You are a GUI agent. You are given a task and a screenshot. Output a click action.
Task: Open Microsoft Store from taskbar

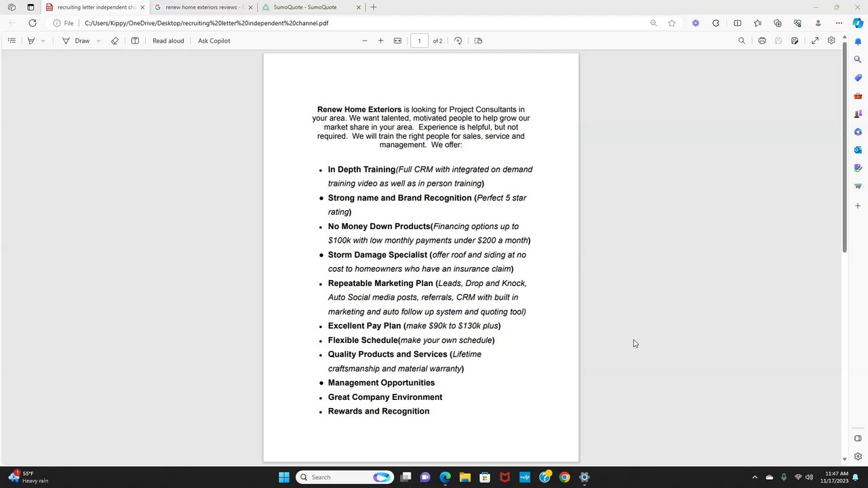485,477
